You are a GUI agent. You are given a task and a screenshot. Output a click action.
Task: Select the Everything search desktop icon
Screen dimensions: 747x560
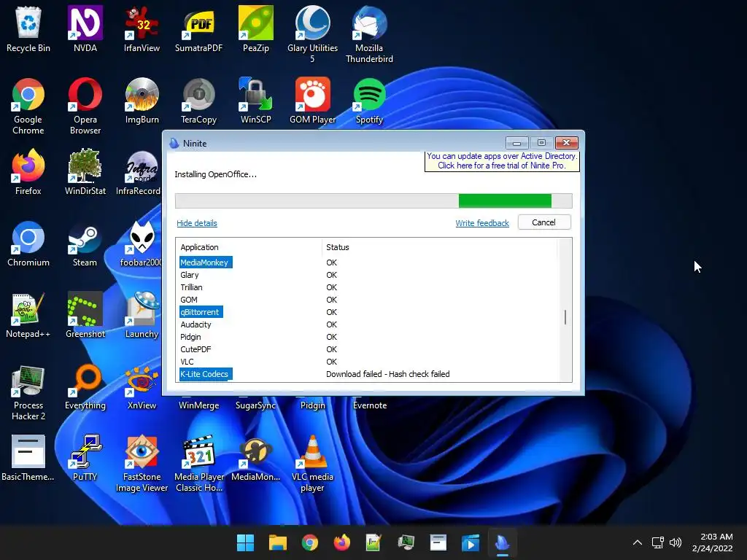tap(85, 386)
